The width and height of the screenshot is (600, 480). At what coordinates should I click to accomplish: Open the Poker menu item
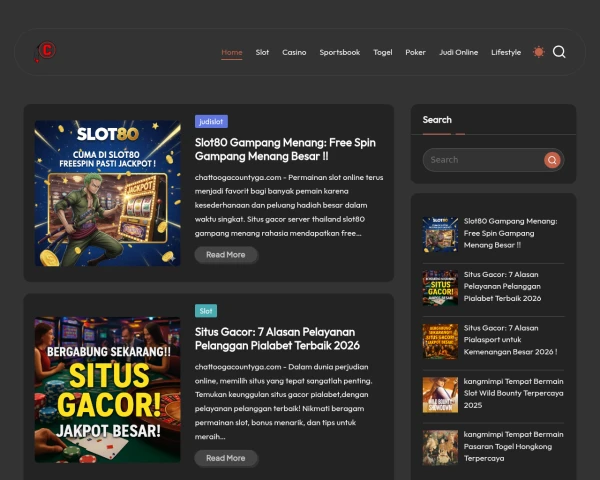pos(415,52)
